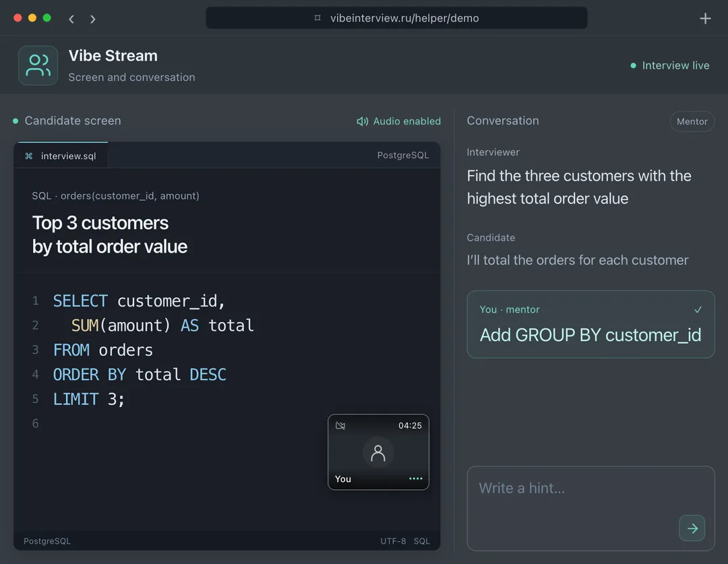Image resolution: width=728 pixels, height=564 pixels.
Task: Click the 04:25 timer in the video tile
Action: tap(410, 426)
